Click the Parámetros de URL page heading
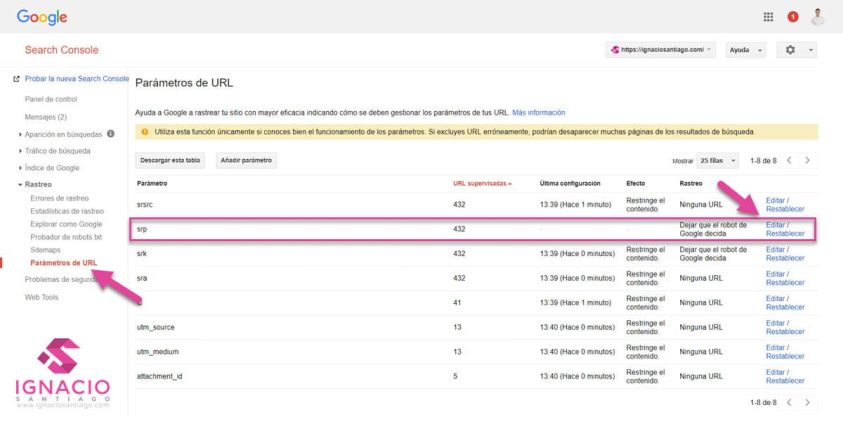Viewport: 843px width, 422px height. coord(184,83)
